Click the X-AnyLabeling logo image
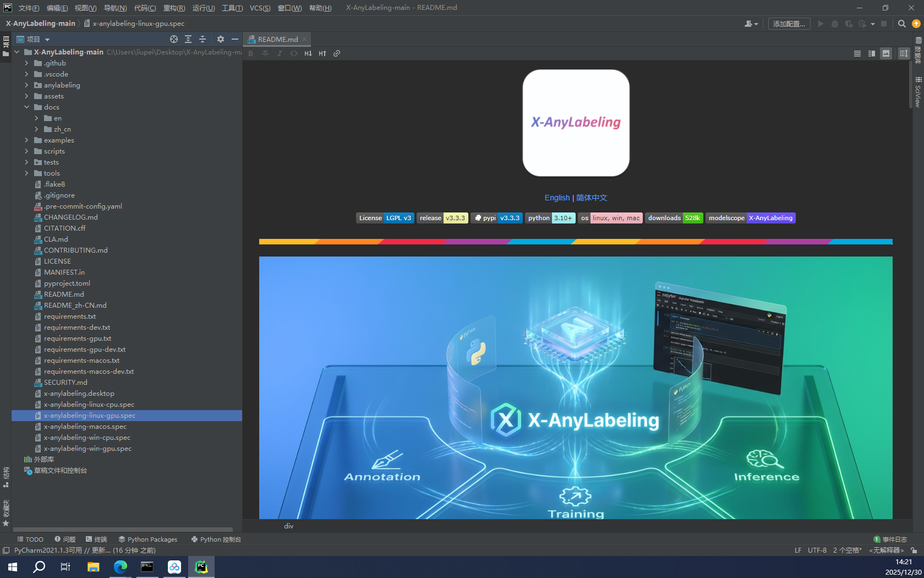The image size is (924, 578). (x=576, y=123)
